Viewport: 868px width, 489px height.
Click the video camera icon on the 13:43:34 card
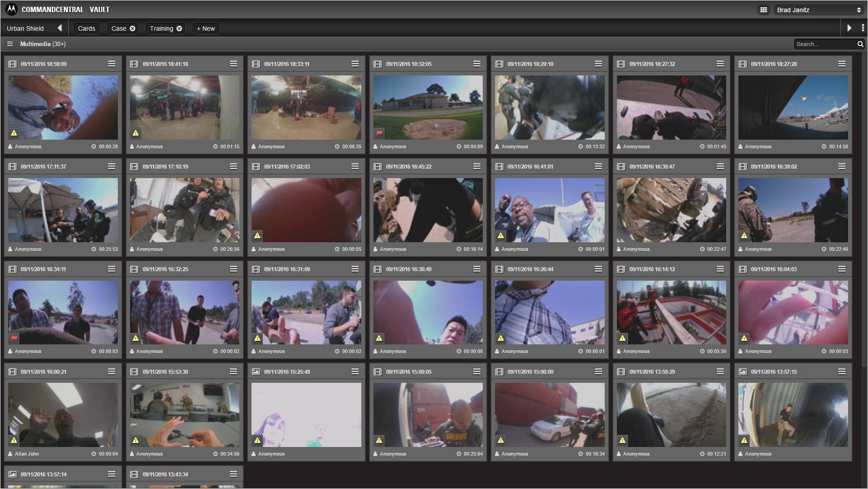[x=134, y=474]
